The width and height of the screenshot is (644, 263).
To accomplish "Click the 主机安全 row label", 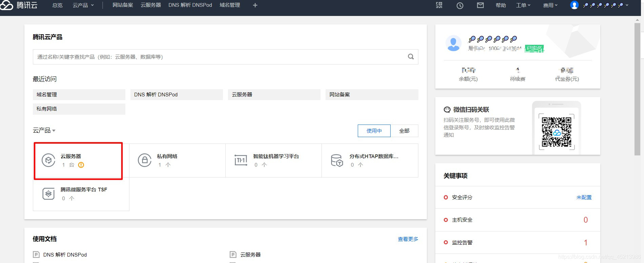I will pos(462,220).
